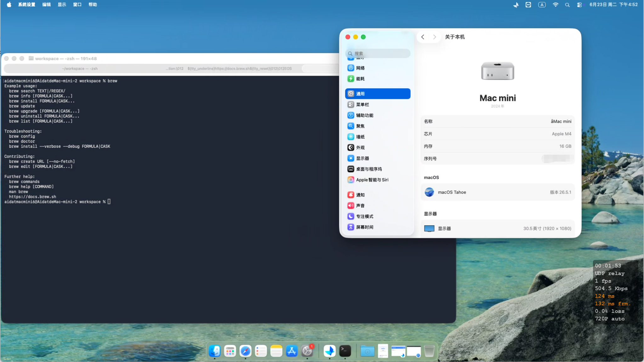Click the 芯片 value Apple M4

561,134
